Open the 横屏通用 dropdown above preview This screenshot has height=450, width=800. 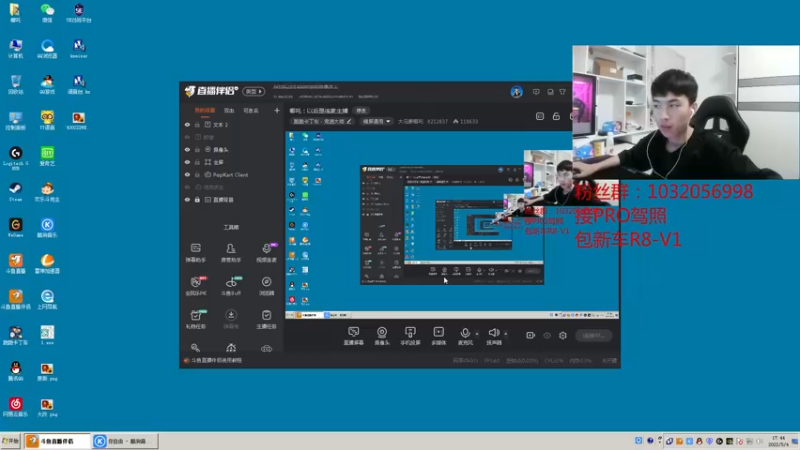click(x=376, y=121)
